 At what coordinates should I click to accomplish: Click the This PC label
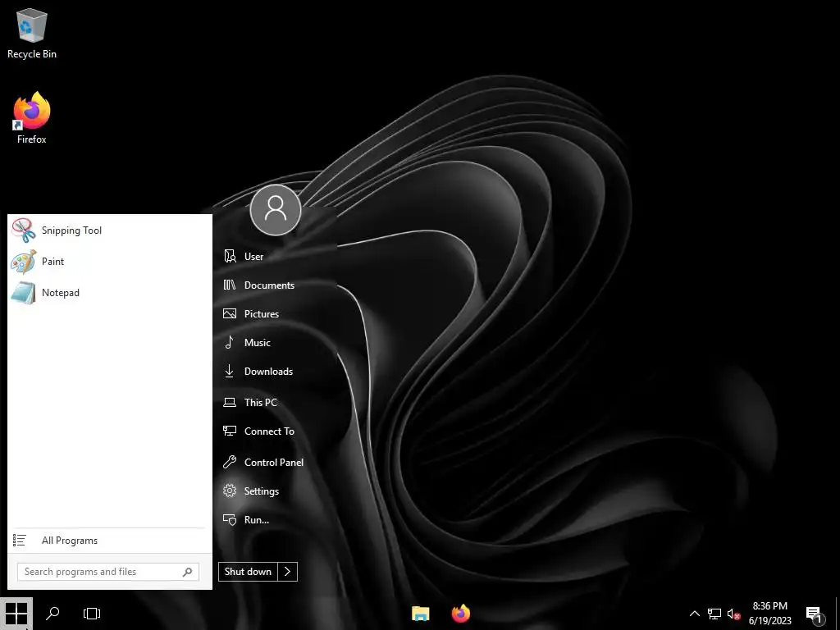click(x=261, y=402)
